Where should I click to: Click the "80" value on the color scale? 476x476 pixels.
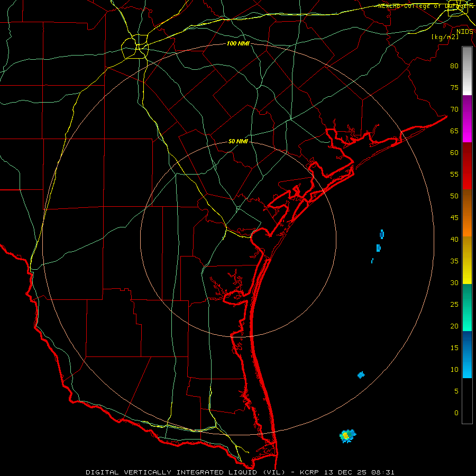(454, 66)
